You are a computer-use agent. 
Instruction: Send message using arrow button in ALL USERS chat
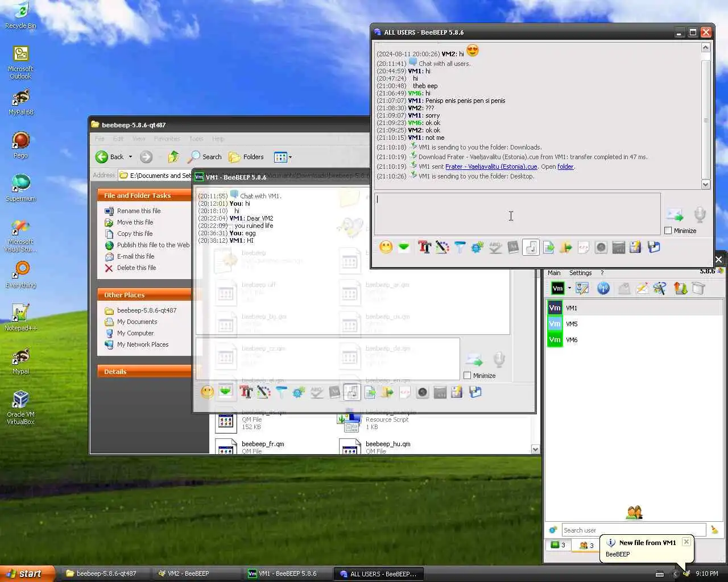(x=675, y=215)
